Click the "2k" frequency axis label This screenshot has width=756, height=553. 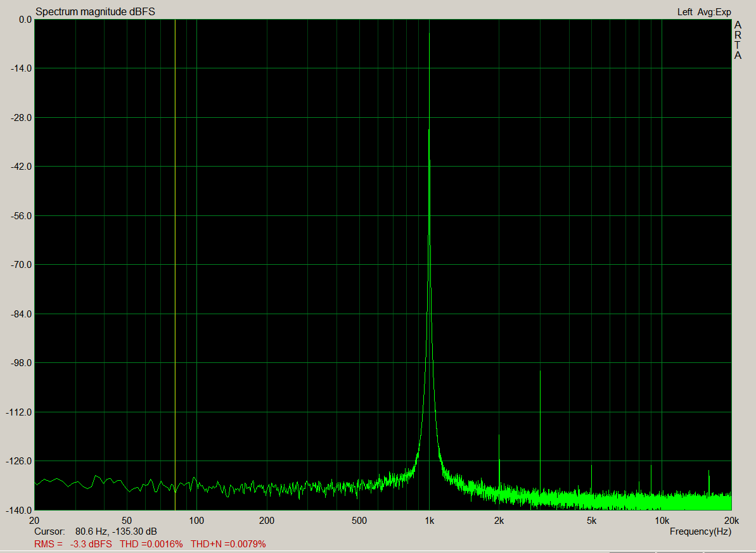(499, 521)
